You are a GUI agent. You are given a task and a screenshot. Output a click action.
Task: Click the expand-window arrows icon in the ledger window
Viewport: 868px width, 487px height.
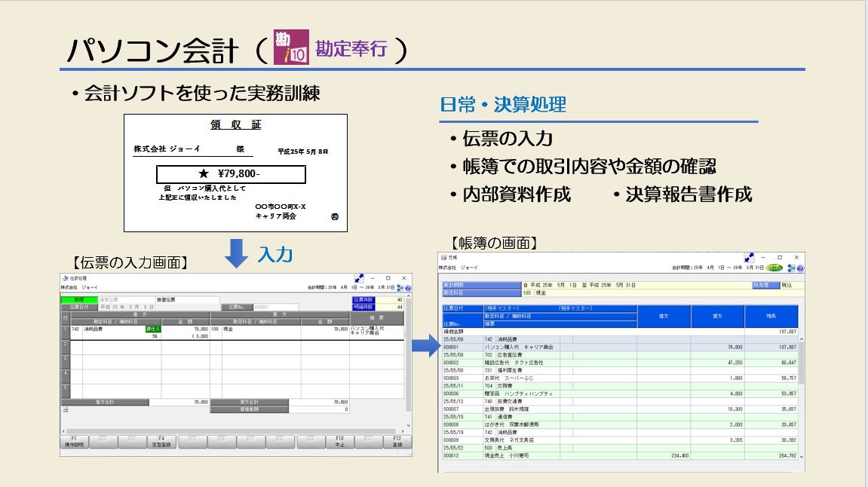click(749, 257)
